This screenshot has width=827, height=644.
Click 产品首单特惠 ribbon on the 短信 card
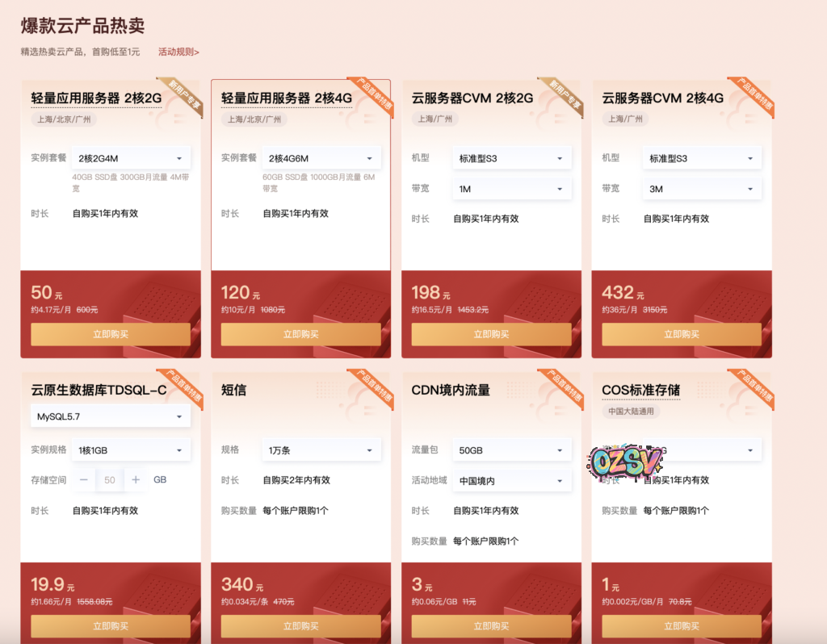click(x=373, y=387)
